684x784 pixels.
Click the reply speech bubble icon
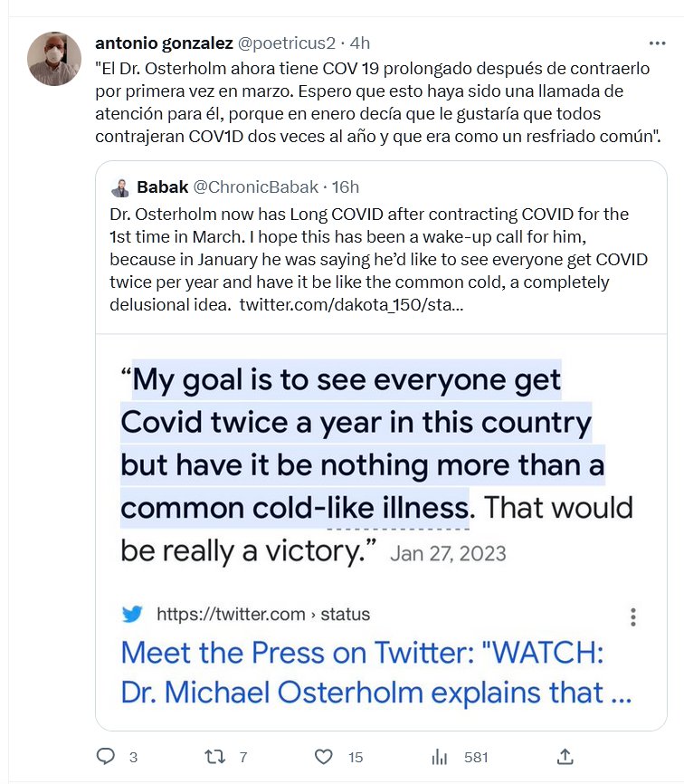coord(106,756)
